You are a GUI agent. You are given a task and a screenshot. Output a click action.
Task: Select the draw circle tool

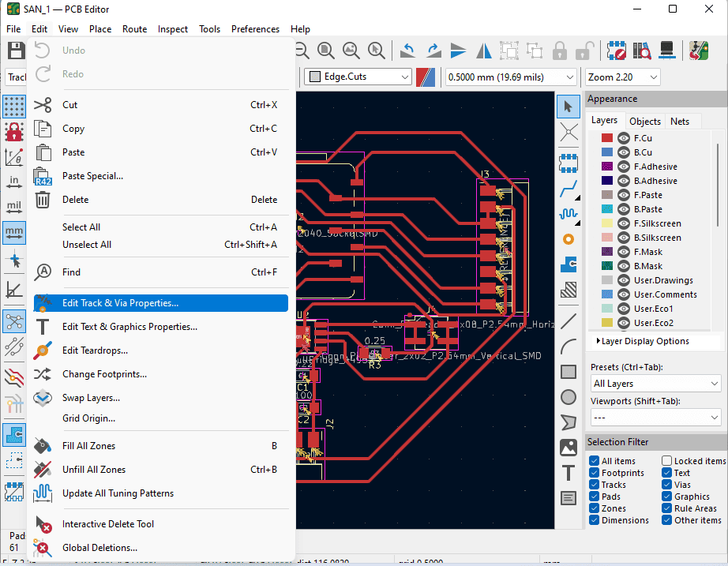click(x=569, y=397)
